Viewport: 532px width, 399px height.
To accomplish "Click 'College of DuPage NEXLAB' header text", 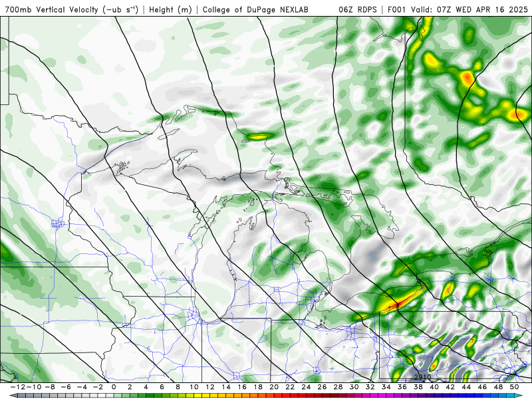I will pos(255,9).
